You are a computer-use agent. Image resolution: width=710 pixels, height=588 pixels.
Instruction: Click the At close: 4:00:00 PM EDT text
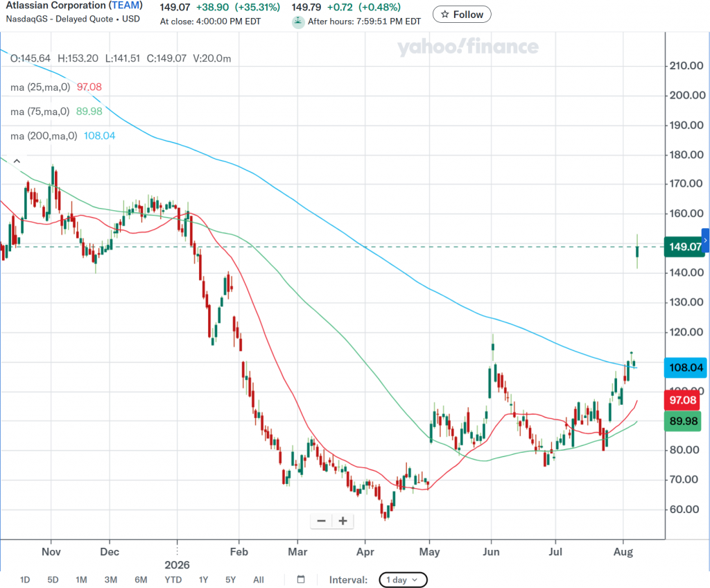210,21
